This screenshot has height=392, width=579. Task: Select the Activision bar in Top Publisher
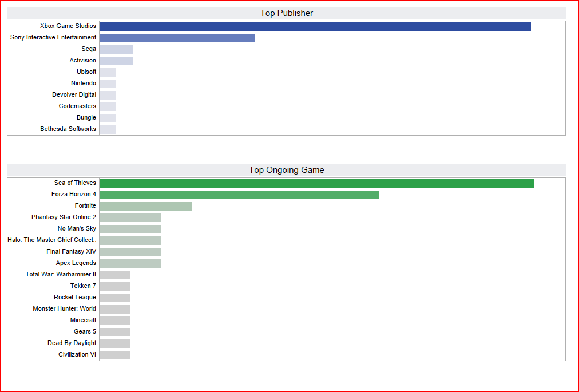(x=116, y=61)
